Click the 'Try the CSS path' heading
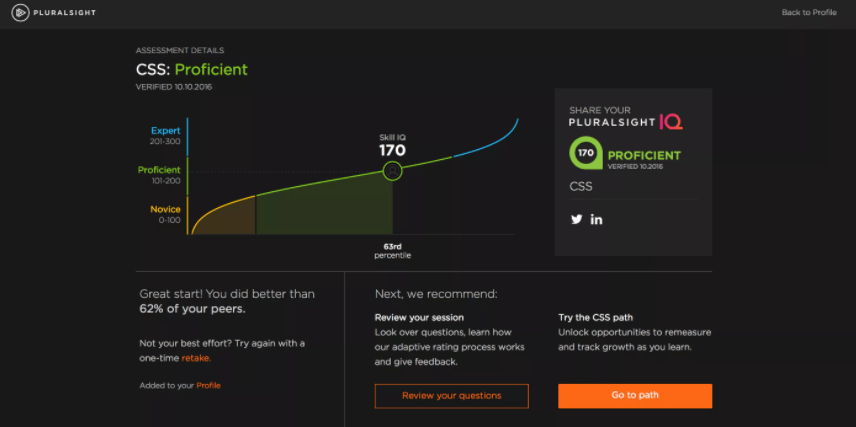856x427 pixels. pos(595,317)
